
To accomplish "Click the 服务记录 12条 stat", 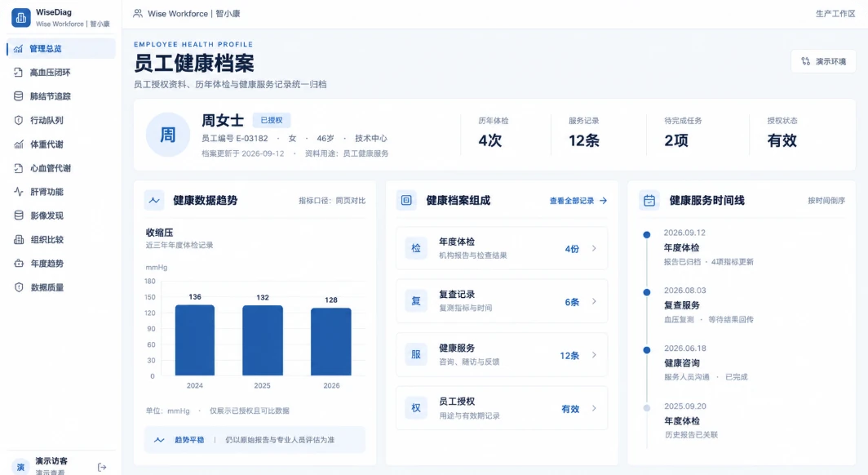I will pyautogui.click(x=584, y=133).
